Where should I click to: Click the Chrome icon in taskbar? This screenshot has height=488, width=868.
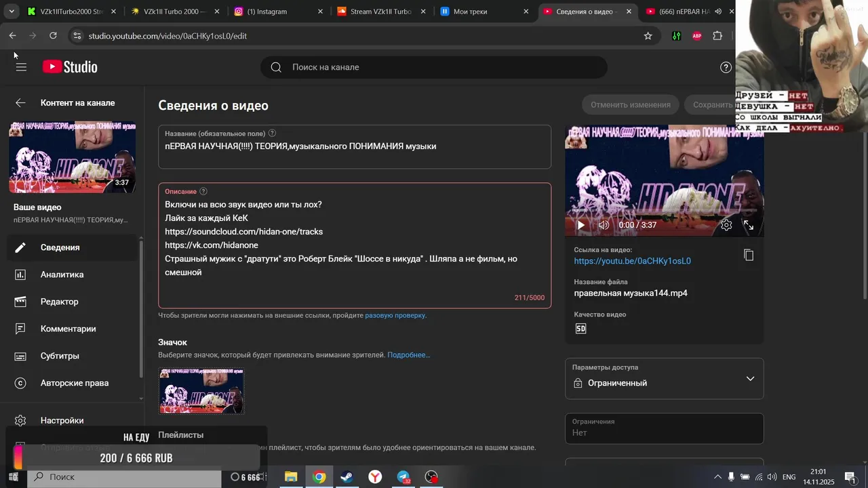pyautogui.click(x=319, y=477)
